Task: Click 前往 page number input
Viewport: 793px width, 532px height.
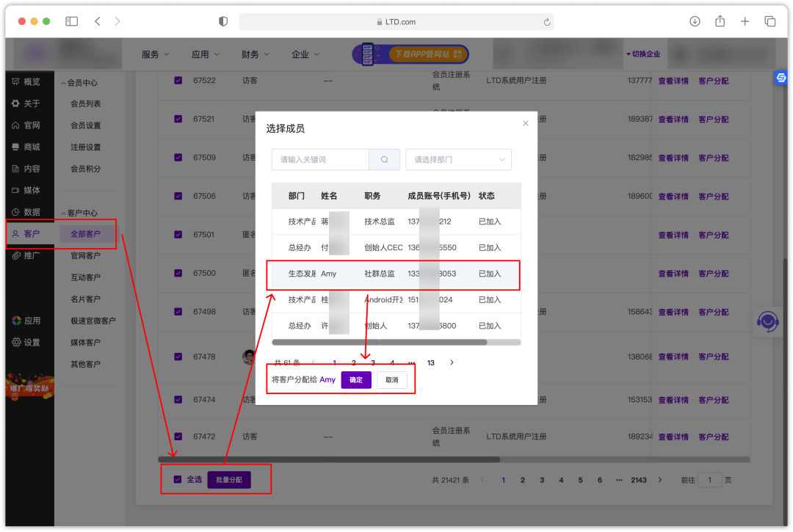Action: click(709, 480)
